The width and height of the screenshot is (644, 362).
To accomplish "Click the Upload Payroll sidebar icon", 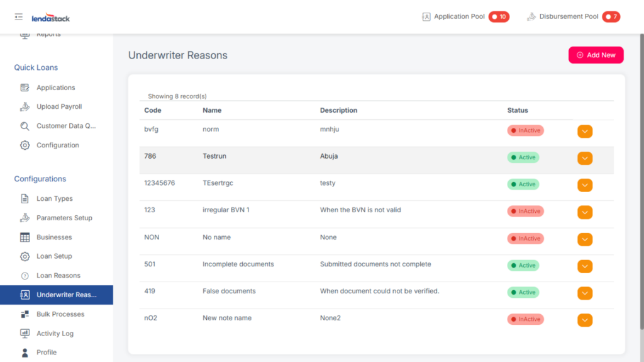I will [25, 107].
